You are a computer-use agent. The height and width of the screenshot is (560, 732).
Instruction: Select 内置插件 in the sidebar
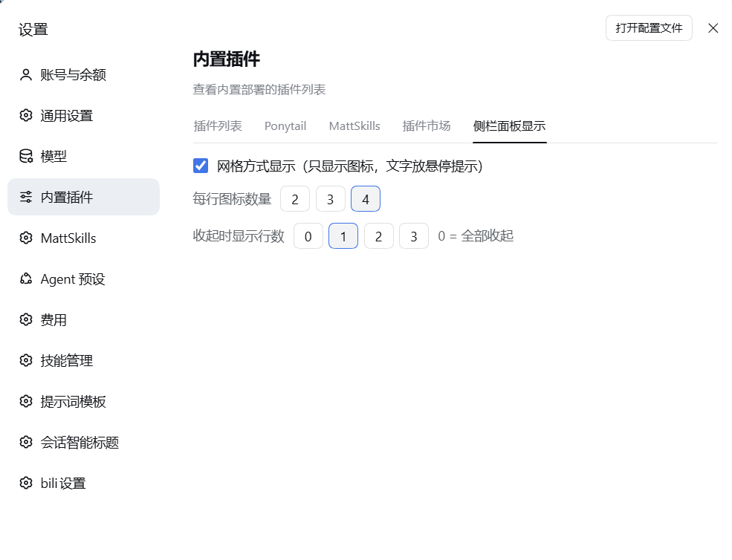tap(83, 197)
